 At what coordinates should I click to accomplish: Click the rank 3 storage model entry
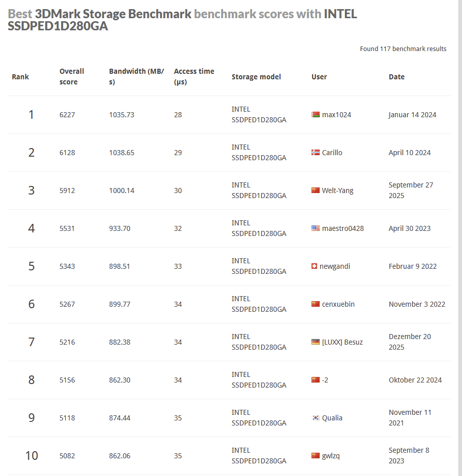coord(259,191)
